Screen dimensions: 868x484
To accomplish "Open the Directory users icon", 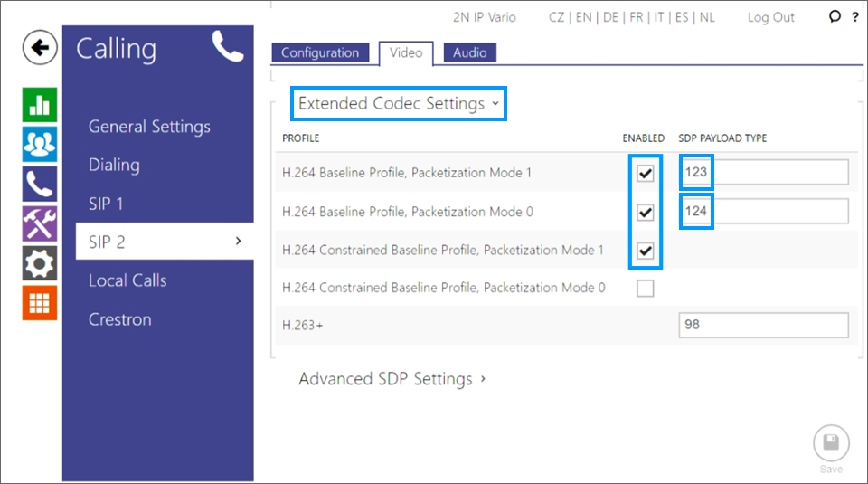I will click(x=40, y=144).
